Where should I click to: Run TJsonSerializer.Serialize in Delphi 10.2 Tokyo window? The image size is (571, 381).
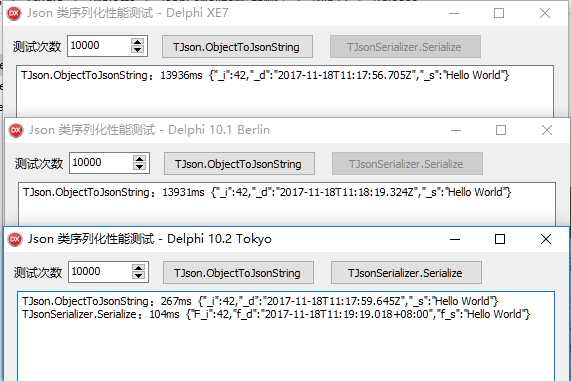(x=406, y=272)
